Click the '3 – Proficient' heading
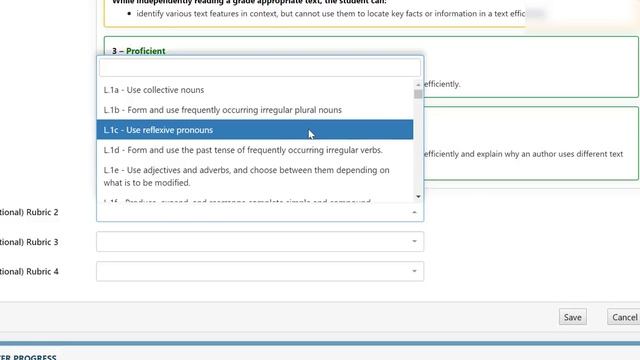This screenshot has height=360, width=640. (139, 51)
